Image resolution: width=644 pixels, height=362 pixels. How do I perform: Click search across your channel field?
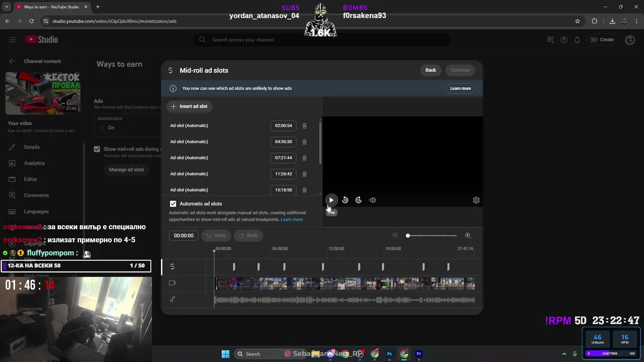point(322,40)
